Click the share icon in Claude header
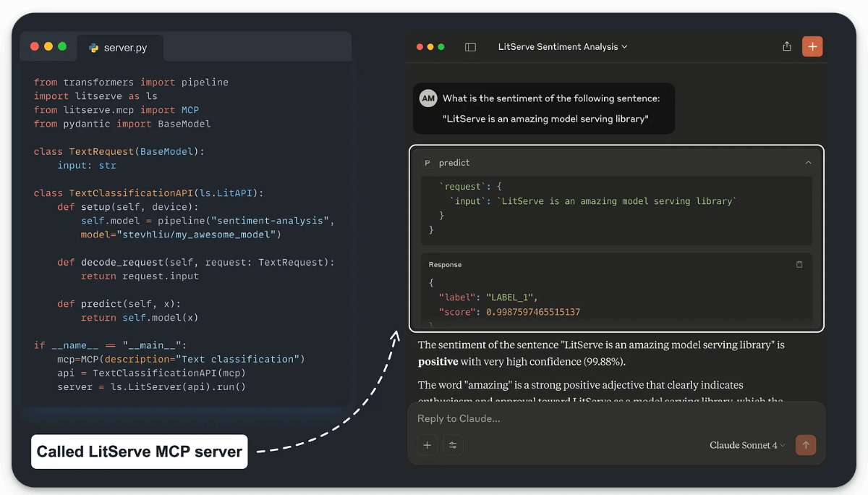Screen dimensions: 868x495 coord(787,46)
